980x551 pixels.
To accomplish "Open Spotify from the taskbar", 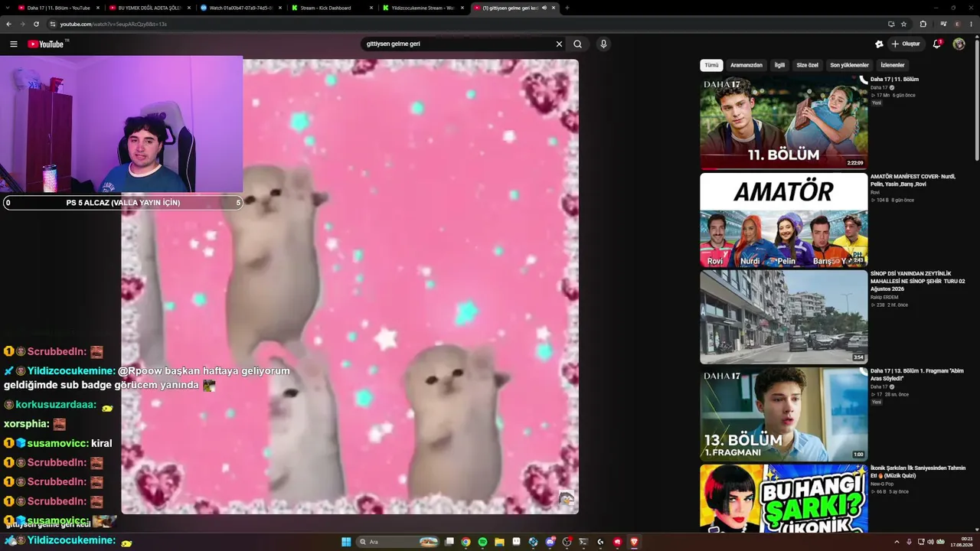I will pos(483,542).
